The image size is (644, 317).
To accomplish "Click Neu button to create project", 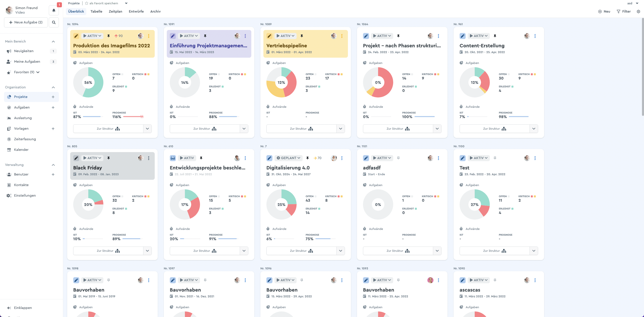I will click(604, 12).
